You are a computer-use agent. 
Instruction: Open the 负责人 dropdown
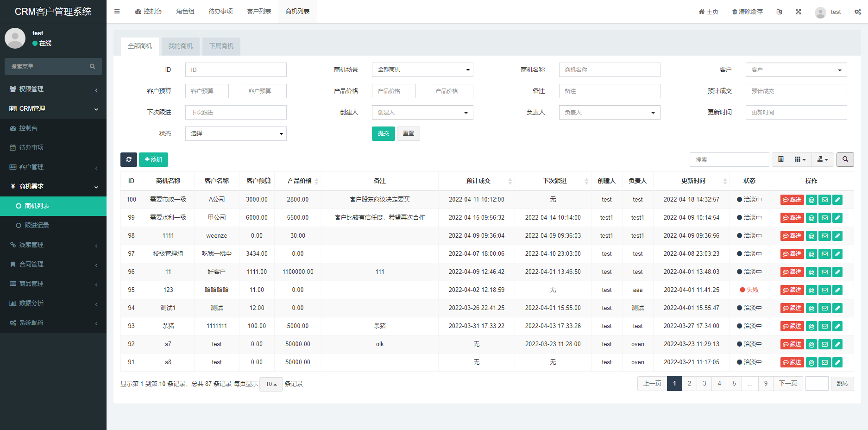610,113
